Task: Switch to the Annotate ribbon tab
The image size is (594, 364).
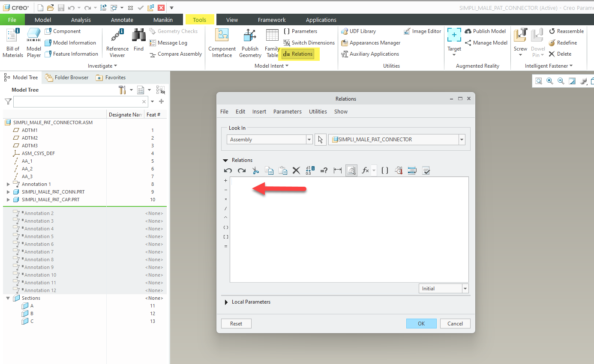Action: click(122, 20)
